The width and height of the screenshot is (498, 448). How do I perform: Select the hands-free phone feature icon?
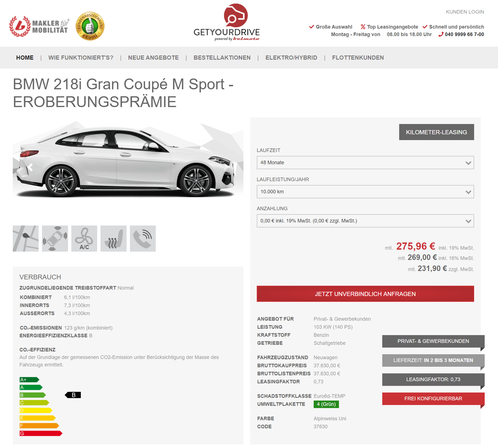coord(143,239)
